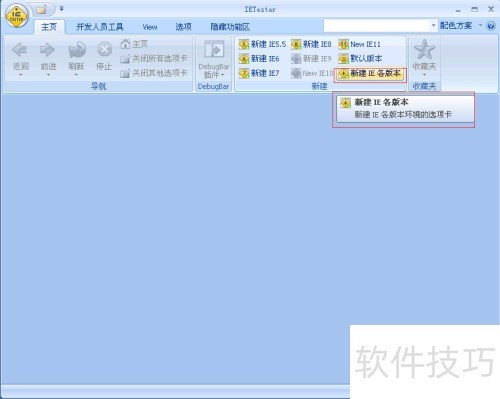500x399 pixels.
Task: Expand the 前进 history dropdown arrow
Action: [48, 75]
